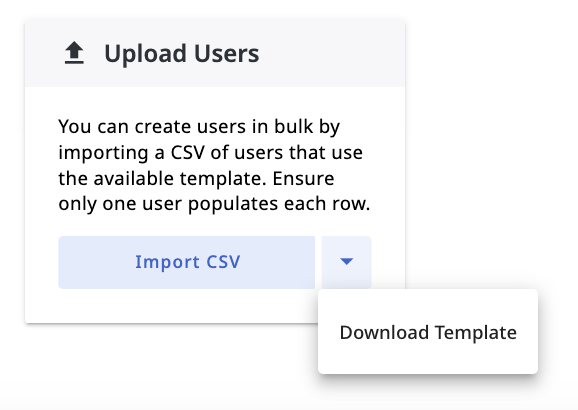
Task: Select Download Template from the menu
Action: point(428,333)
